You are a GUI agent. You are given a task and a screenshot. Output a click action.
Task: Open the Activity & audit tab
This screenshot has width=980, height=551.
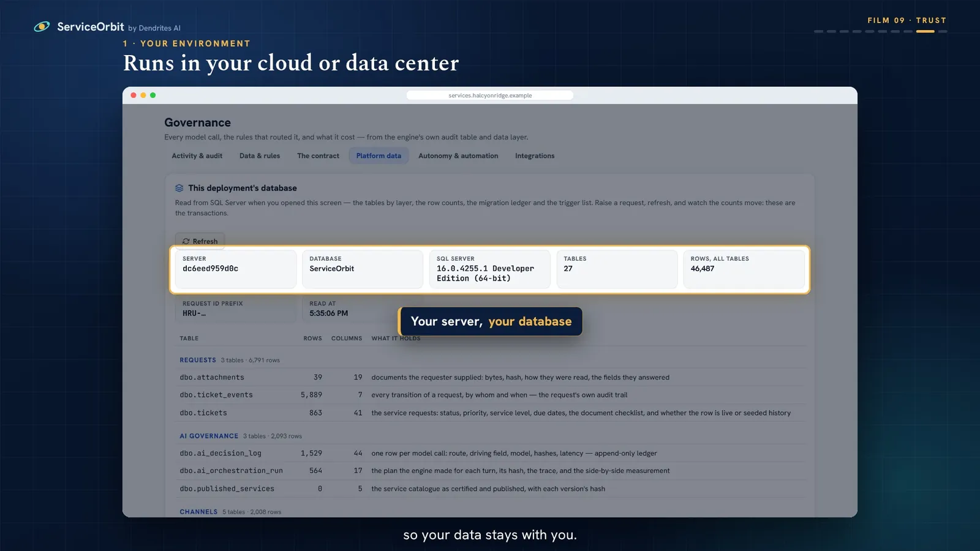tap(197, 156)
